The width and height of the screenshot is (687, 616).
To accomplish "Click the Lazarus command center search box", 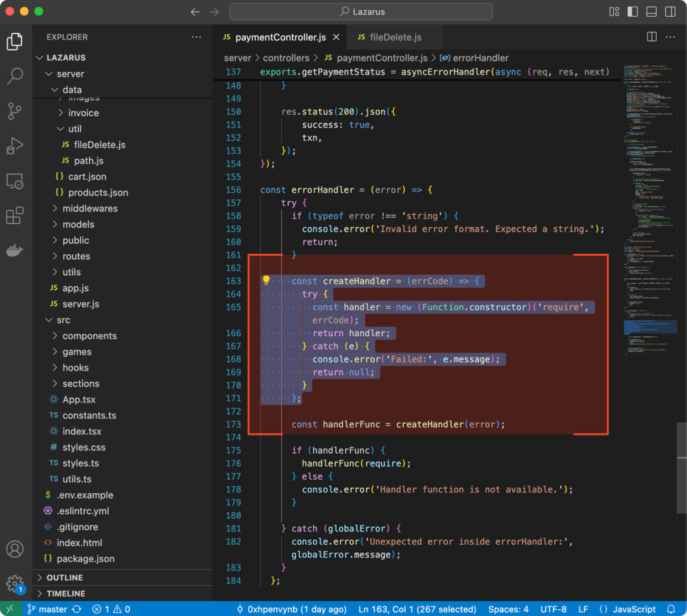I will coord(361,11).
